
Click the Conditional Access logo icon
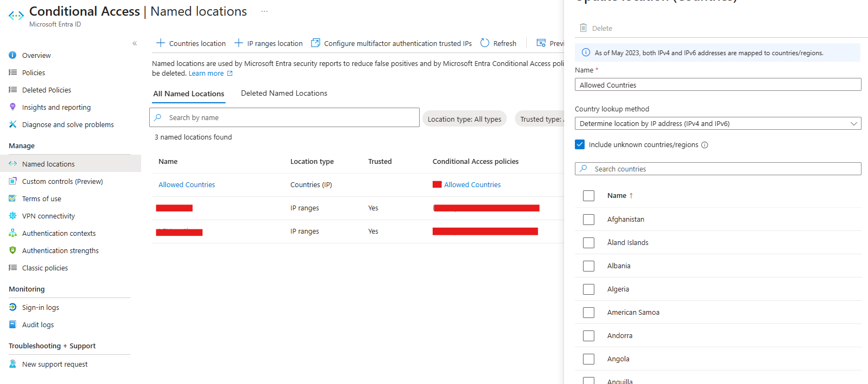coord(16,16)
